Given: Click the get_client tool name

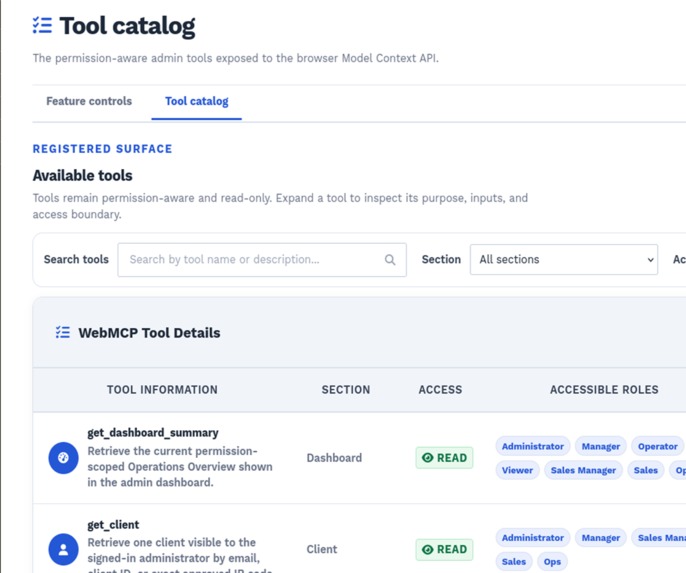Looking at the screenshot, I should pyautogui.click(x=113, y=524).
